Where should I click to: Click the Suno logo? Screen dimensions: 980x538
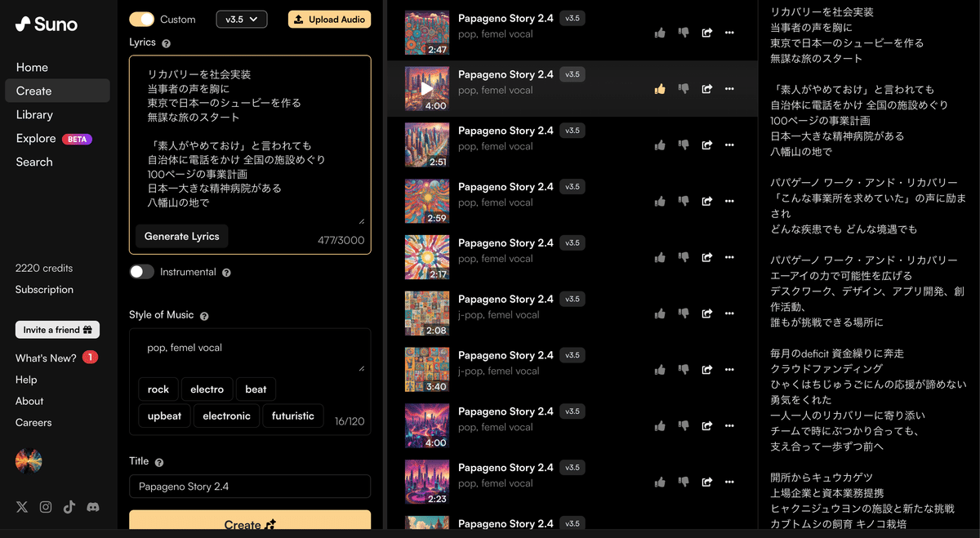47,24
